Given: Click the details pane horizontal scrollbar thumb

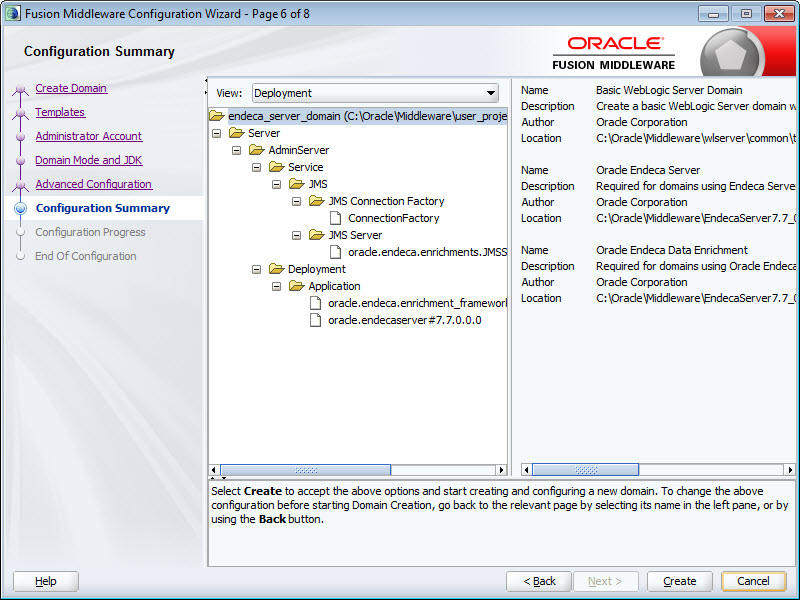Looking at the screenshot, I should tap(585, 470).
